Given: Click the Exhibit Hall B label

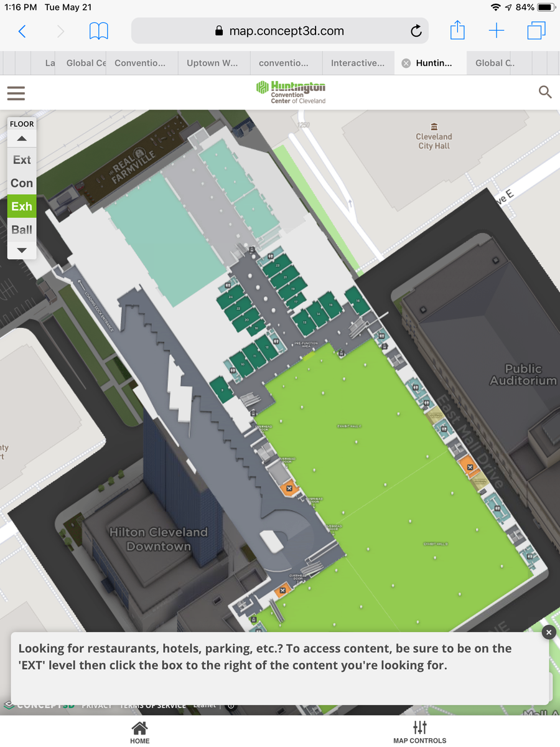Looking at the screenshot, I should pyautogui.click(x=436, y=544).
